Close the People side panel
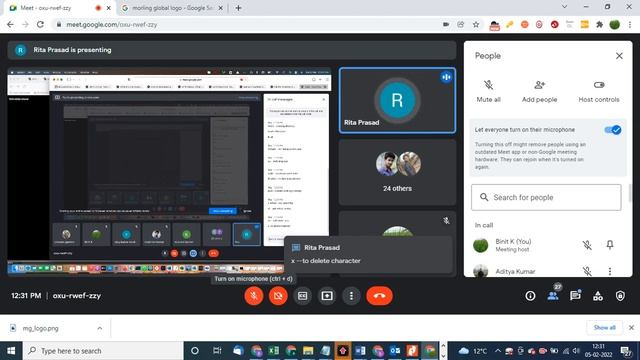This screenshot has width=640, height=360. coord(619,56)
